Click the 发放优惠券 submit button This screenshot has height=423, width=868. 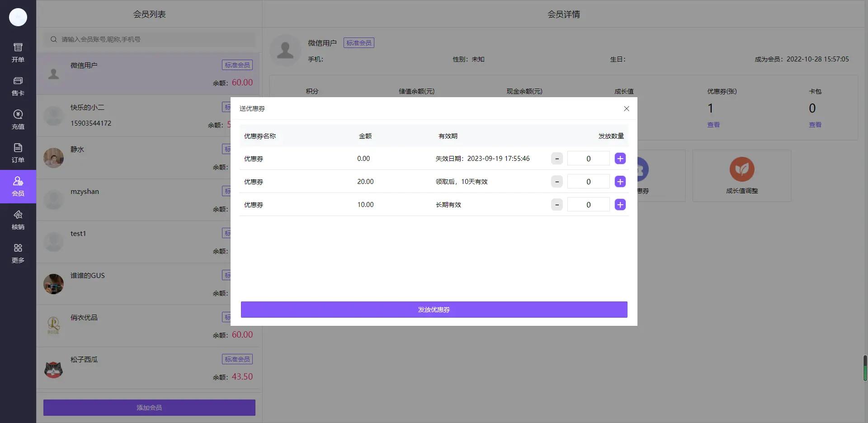(x=434, y=310)
